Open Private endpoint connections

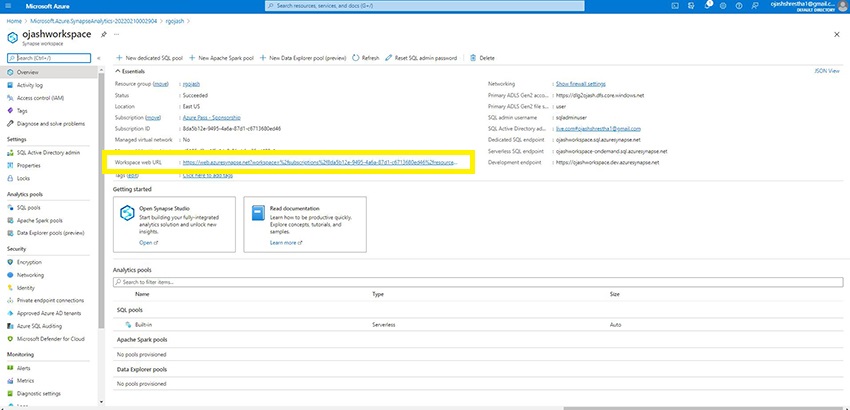click(49, 300)
